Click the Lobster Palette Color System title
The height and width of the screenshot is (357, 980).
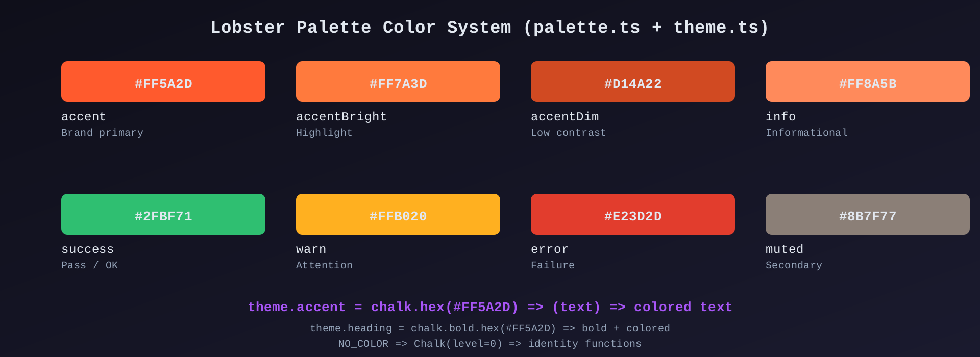490,28
